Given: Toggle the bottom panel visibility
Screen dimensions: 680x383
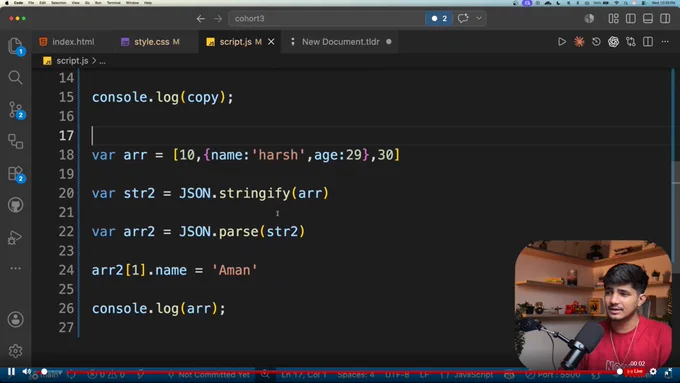Looking at the screenshot, I should [x=648, y=19].
